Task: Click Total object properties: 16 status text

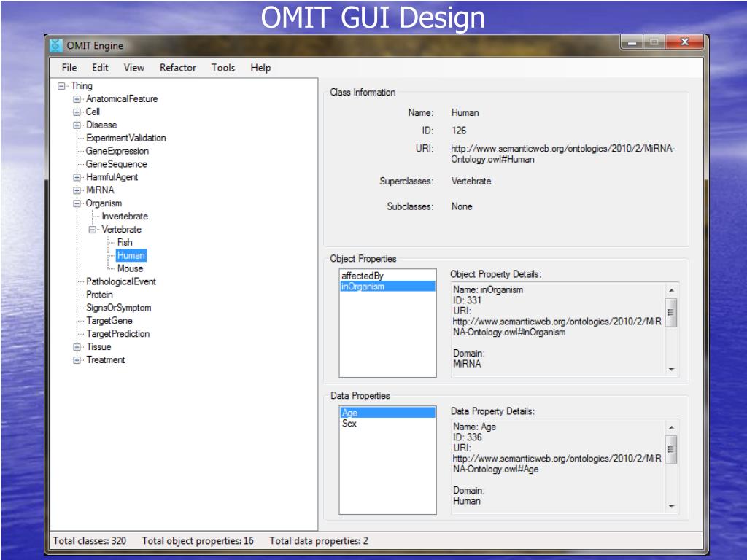Action: 198,541
